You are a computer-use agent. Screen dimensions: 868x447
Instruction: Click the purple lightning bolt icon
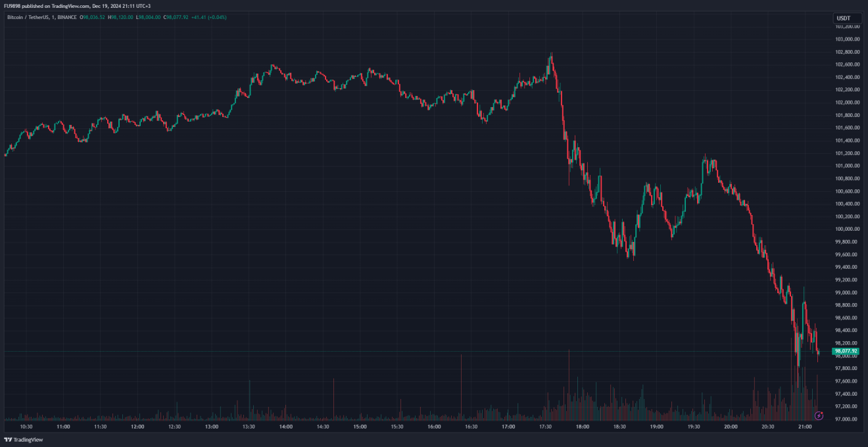[x=819, y=415]
